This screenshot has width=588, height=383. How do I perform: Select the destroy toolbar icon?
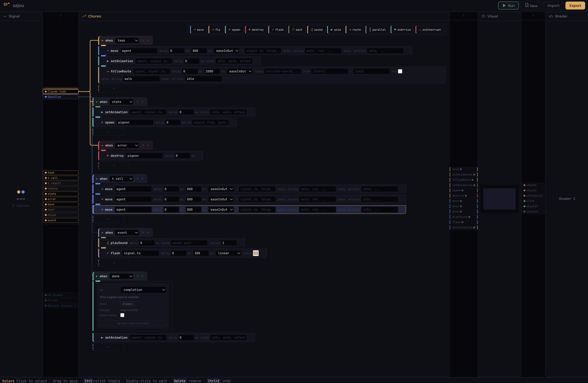click(256, 29)
